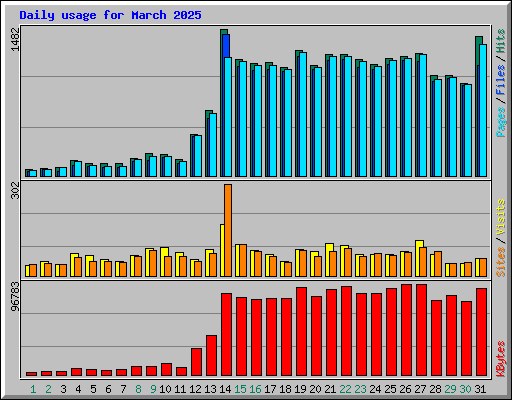The width and height of the screenshot is (512, 400).
Task: Click the 1482 axis value label
Action: [x=15, y=39]
